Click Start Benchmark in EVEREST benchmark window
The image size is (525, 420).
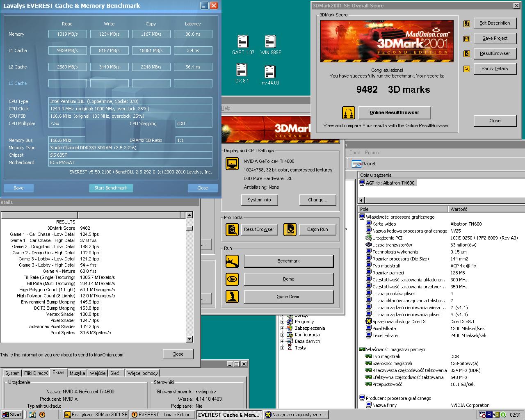pyautogui.click(x=111, y=188)
